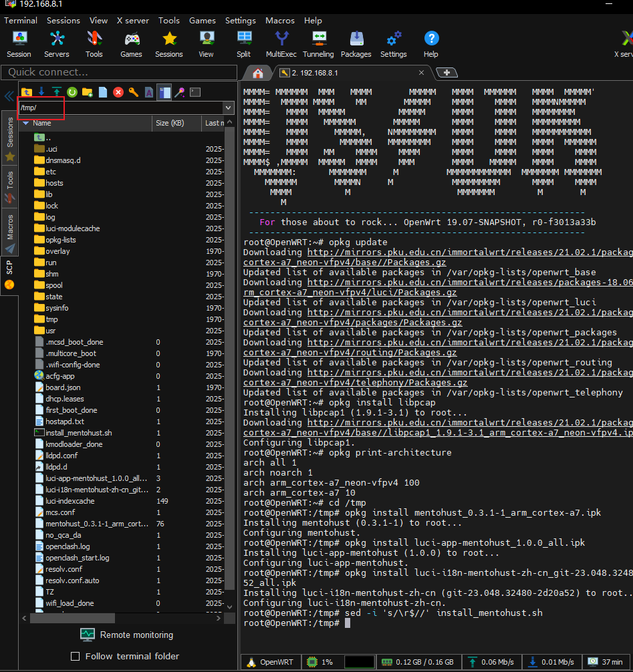Click the home tab icon
The width and height of the screenshot is (633, 672).
(257, 73)
